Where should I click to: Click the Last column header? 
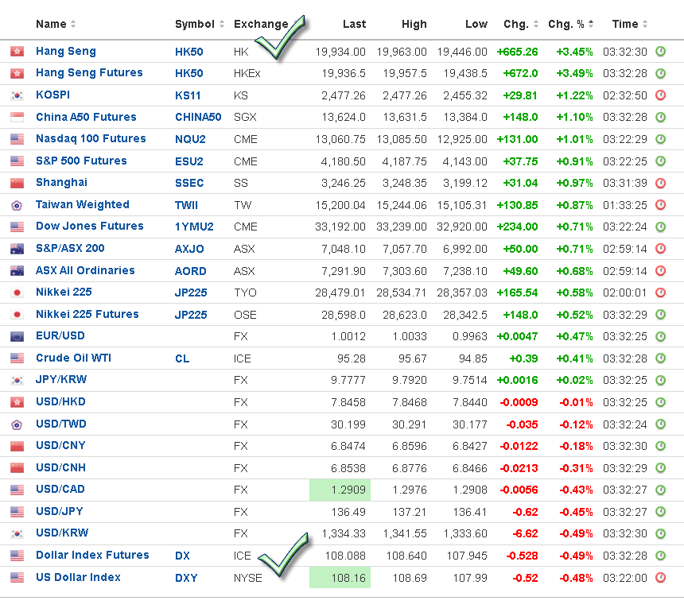pos(354,24)
